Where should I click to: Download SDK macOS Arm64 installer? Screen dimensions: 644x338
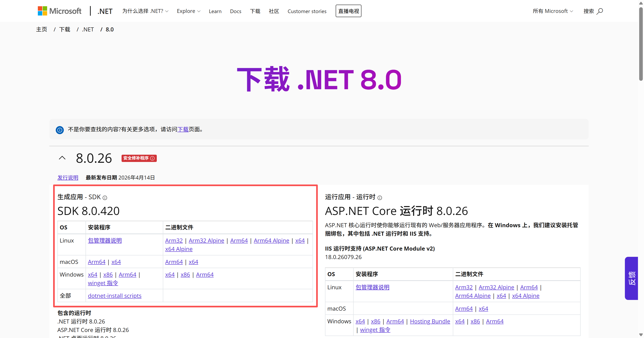coord(97,262)
